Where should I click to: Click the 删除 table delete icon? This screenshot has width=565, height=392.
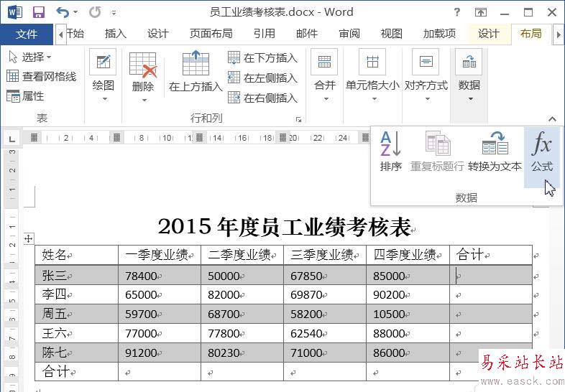[143, 65]
